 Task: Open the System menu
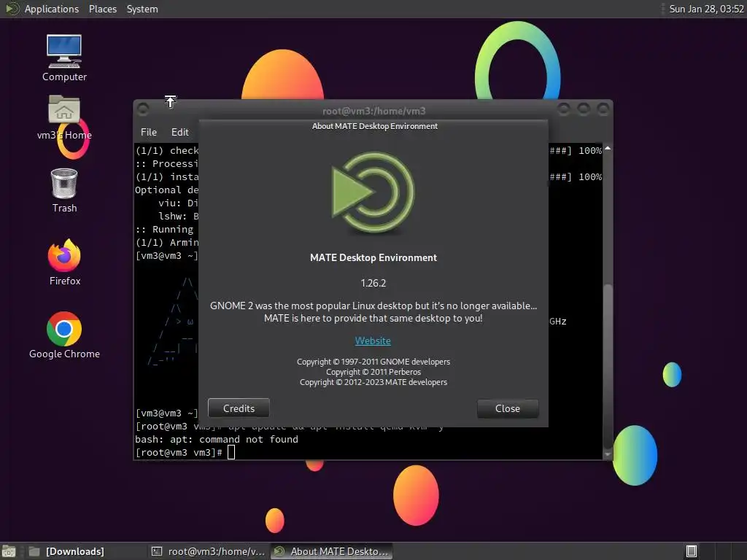142,9
